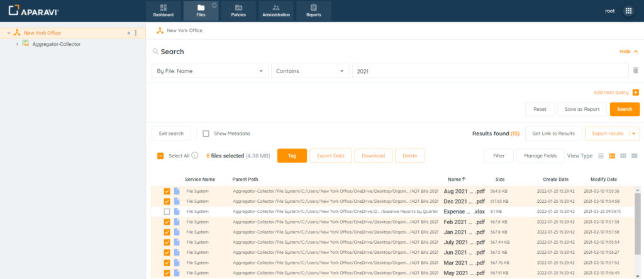Check the Expense .xlsx file row checkbox
The height and width of the screenshot is (279, 644).
(x=167, y=212)
